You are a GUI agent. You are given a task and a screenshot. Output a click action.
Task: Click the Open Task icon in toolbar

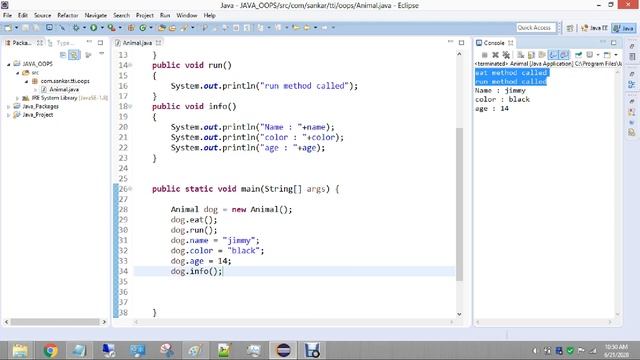pyautogui.click(x=172, y=28)
